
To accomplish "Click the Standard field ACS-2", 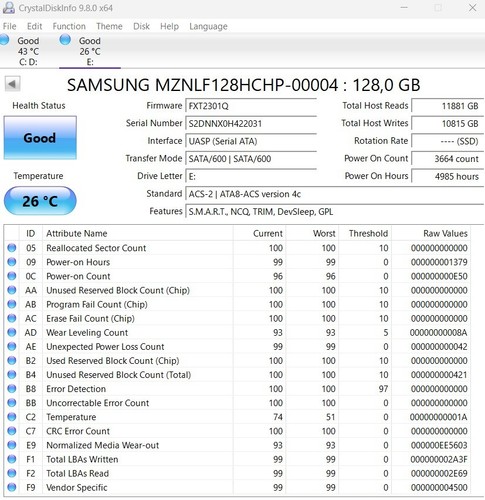I will pyautogui.click(x=334, y=194).
